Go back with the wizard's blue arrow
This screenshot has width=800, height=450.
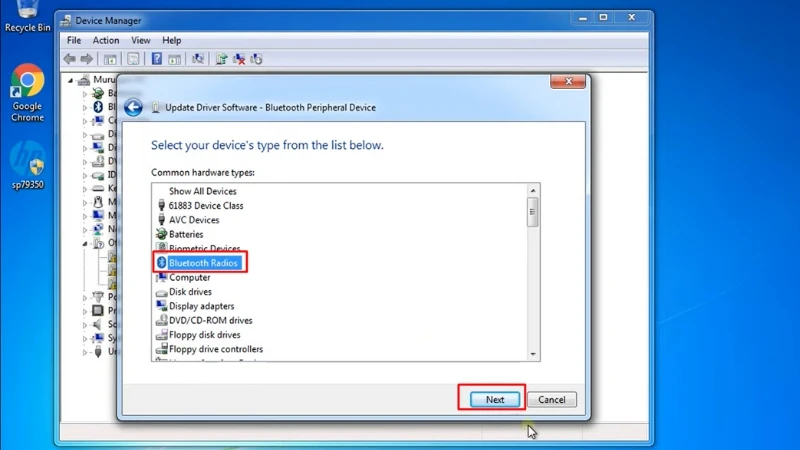133,107
